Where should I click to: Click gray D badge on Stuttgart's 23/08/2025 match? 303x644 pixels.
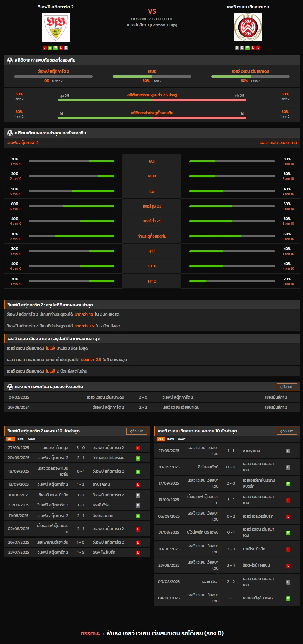138,506
